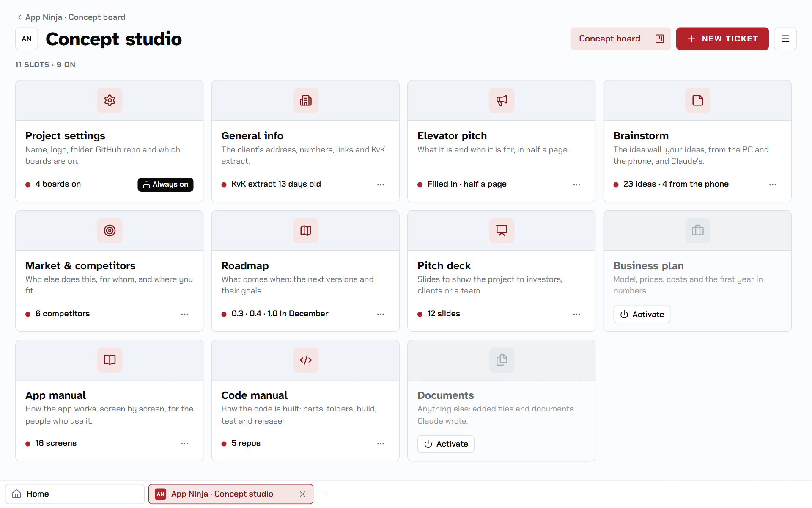This screenshot has width=812, height=508.
Task: Click 'KvK extract 13 days old' status
Action: [276, 184]
